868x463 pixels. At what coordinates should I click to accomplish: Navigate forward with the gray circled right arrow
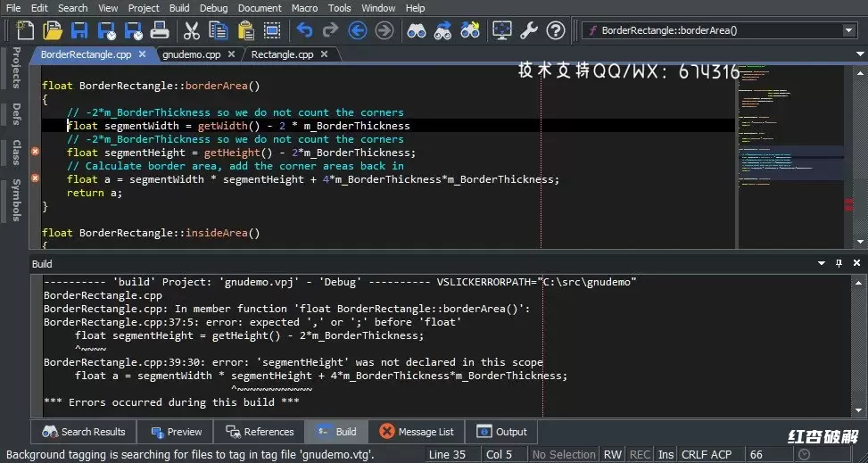pos(384,30)
